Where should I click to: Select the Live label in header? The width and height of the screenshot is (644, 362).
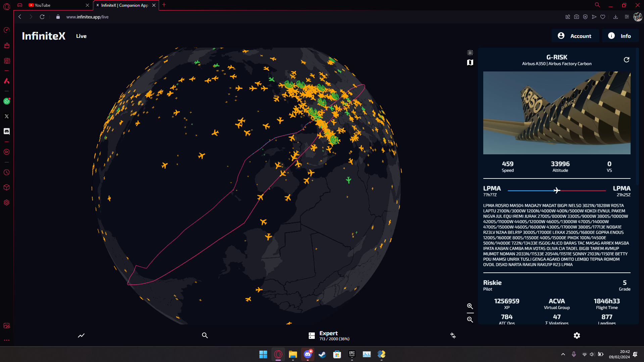(81, 36)
